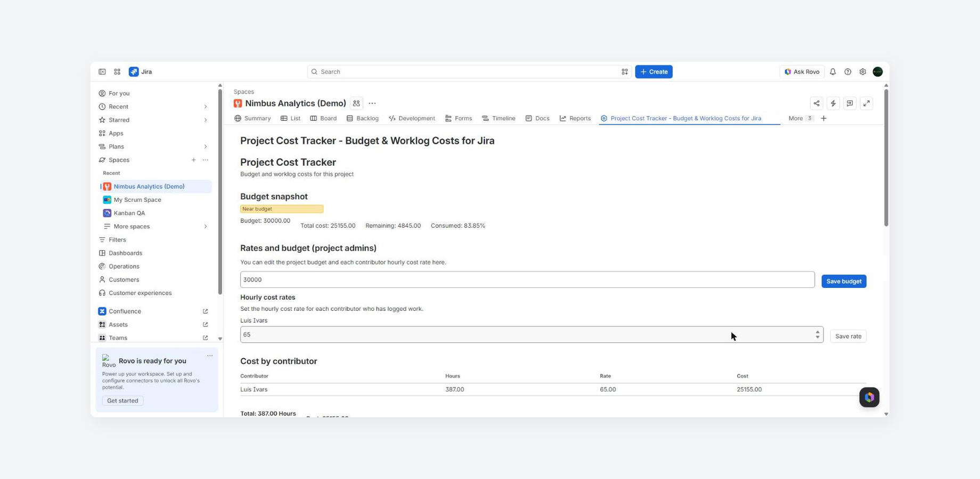The width and height of the screenshot is (980, 479).
Task: Open the Reports tab
Action: pos(575,118)
